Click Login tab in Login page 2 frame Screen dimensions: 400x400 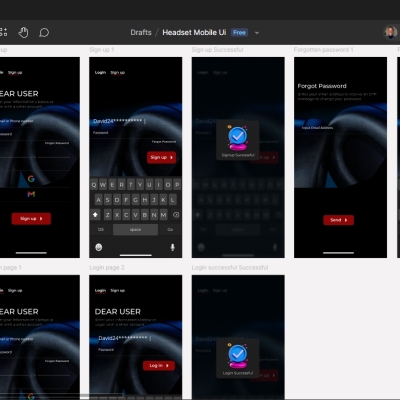pyautogui.click(x=100, y=290)
